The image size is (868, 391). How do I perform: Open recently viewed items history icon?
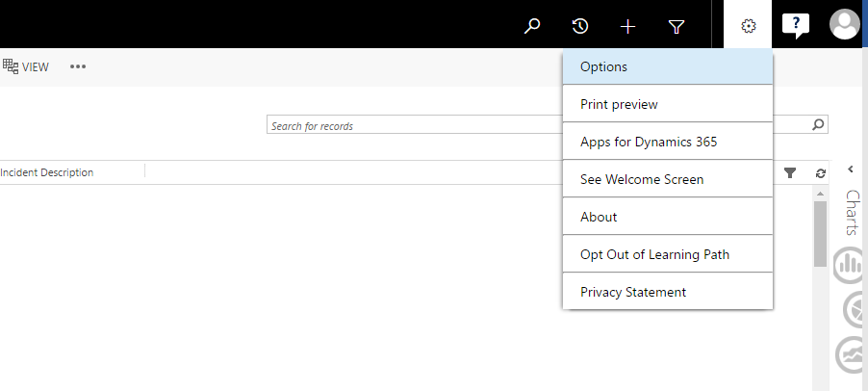[580, 26]
